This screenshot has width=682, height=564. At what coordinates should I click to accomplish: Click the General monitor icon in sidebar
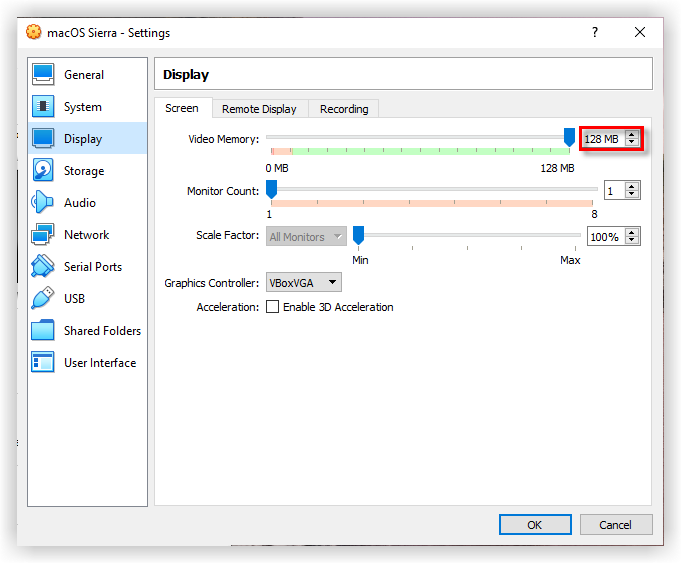pyautogui.click(x=43, y=74)
